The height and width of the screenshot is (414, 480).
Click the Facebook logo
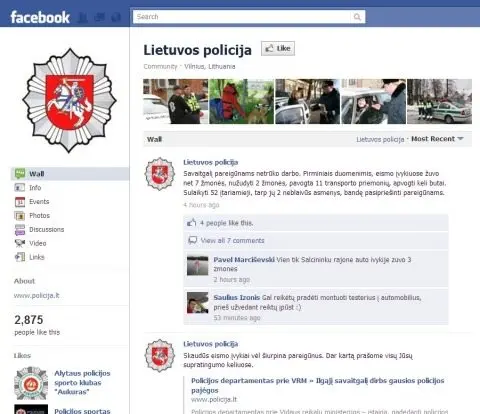click(40, 17)
